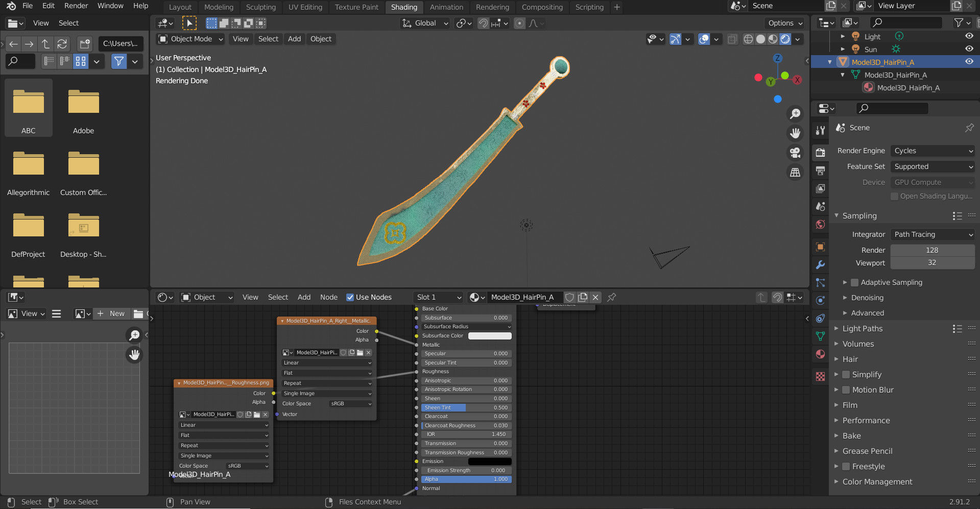Open the Render properties tab icon
The image size is (980, 509).
click(820, 153)
